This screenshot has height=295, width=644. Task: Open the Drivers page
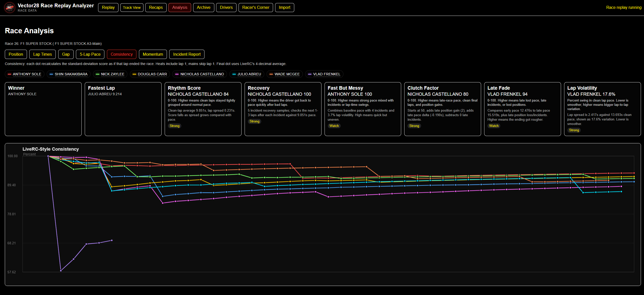pyautogui.click(x=226, y=8)
